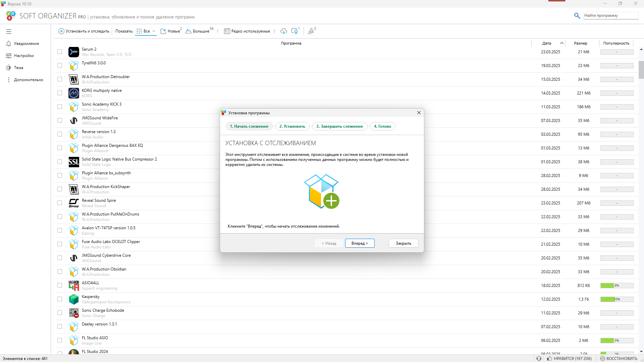Image resolution: width=644 pixels, height=362 pixels.
Task: Click the cloud download updates icon
Action: coord(284,31)
